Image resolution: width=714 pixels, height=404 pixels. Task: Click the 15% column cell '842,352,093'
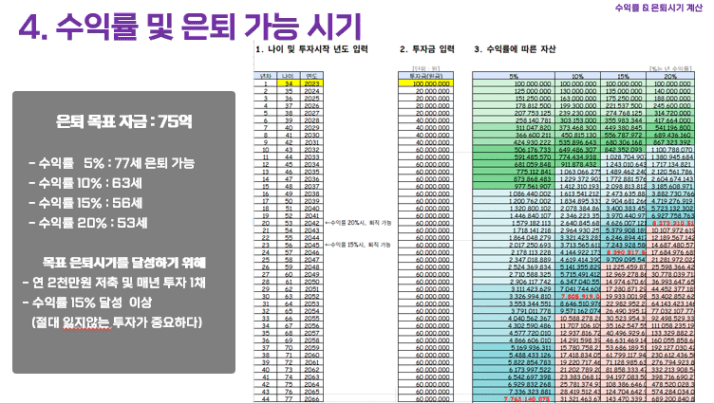coord(623,149)
